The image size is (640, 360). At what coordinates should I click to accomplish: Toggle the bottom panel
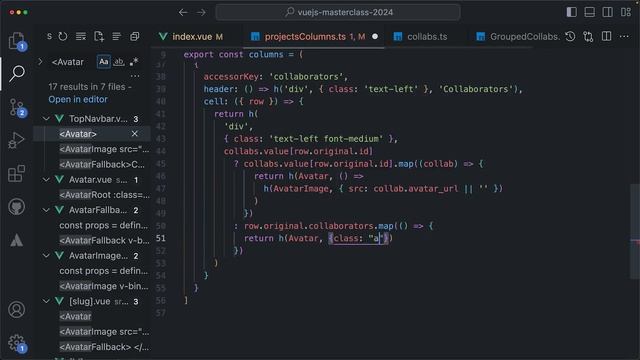point(589,12)
